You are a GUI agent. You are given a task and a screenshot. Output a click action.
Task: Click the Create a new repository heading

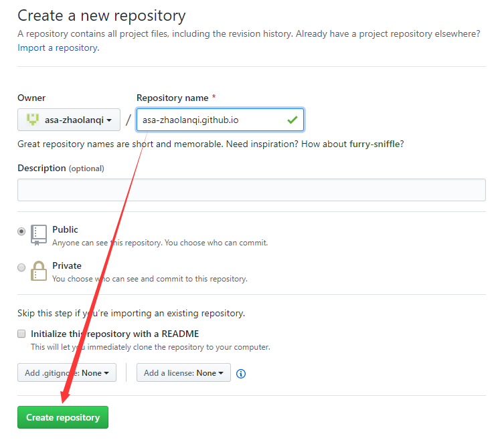(102, 15)
